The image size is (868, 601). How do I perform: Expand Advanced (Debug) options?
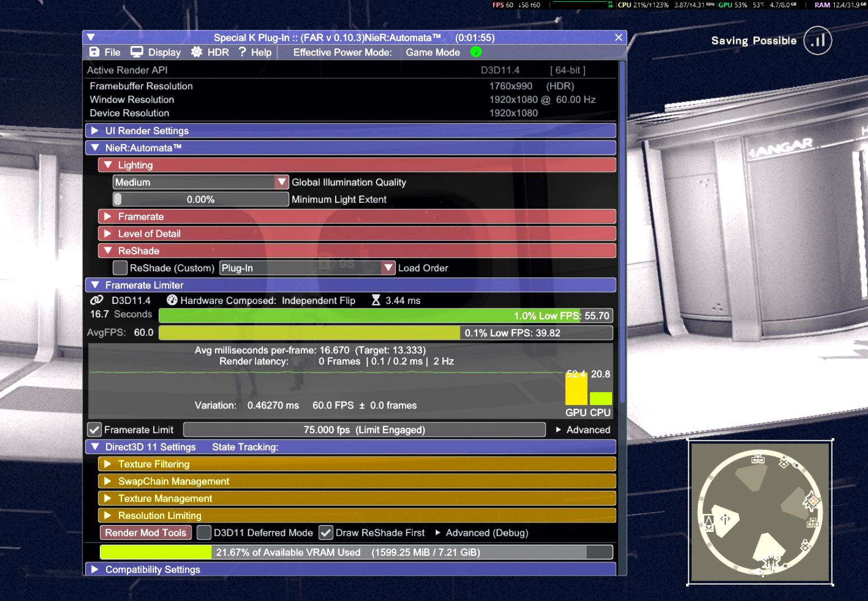tap(482, 532)
